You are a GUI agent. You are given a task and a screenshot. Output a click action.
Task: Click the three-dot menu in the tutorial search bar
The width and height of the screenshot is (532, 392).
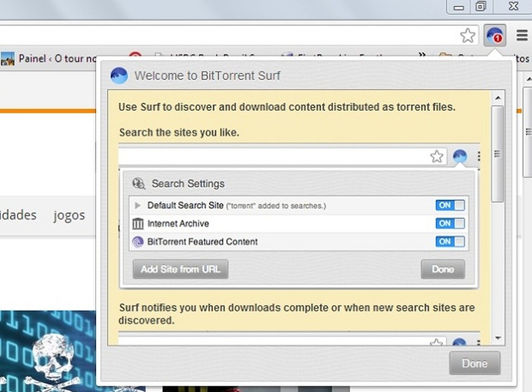tap(478, 156)
